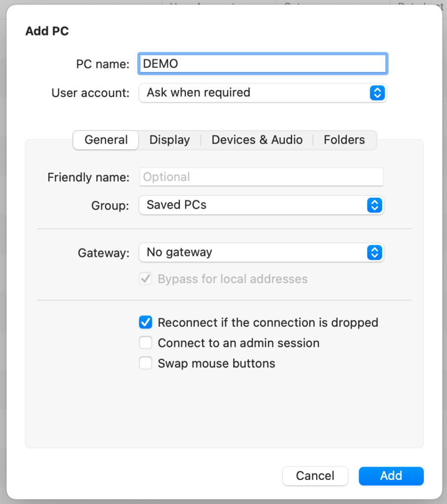The image size is (447, 504).
Task: Open the Devices & Audio tab
Action: pos(257,140)
